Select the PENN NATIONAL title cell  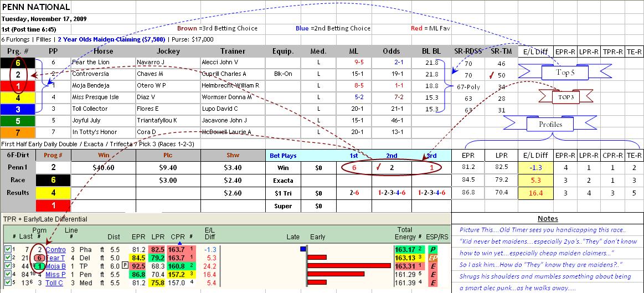pyautogui.click(x=36, y=7)
